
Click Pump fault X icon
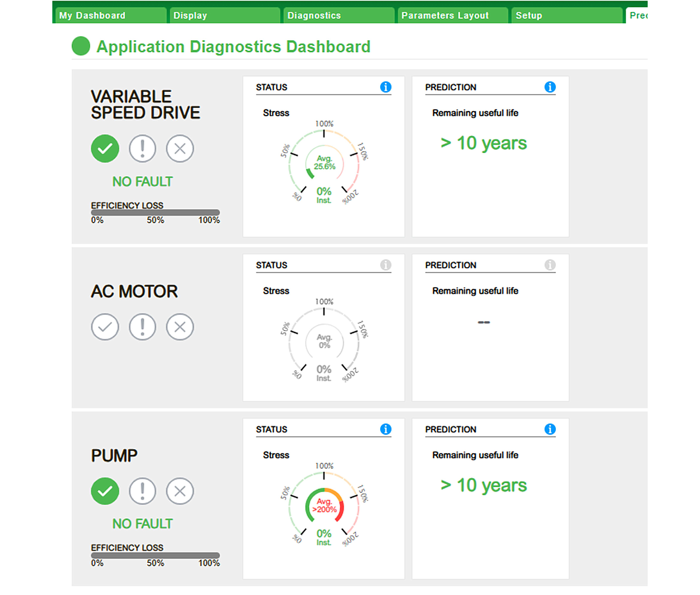click(x=180, y=491)
